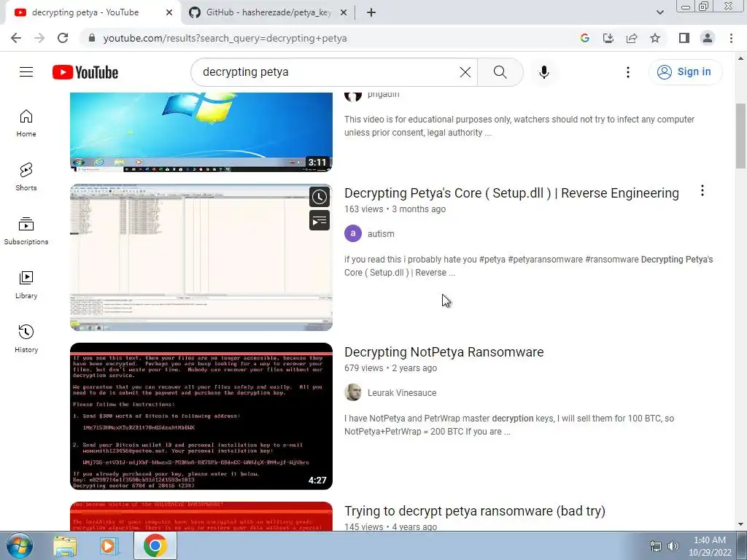Click the autism channel avatar
The image size is (747, 560).
pos(353,234)
